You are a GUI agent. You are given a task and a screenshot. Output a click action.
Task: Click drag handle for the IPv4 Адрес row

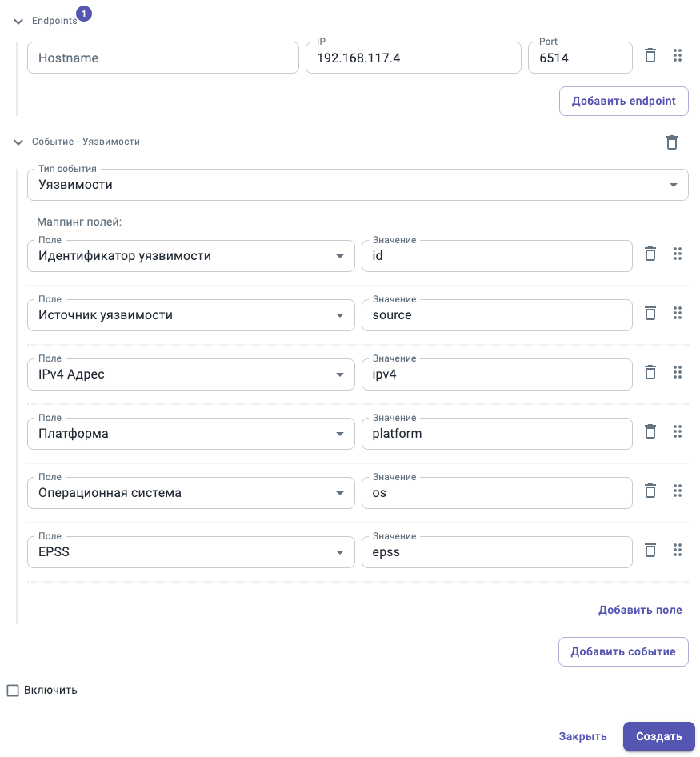click(x=678, y=373)
